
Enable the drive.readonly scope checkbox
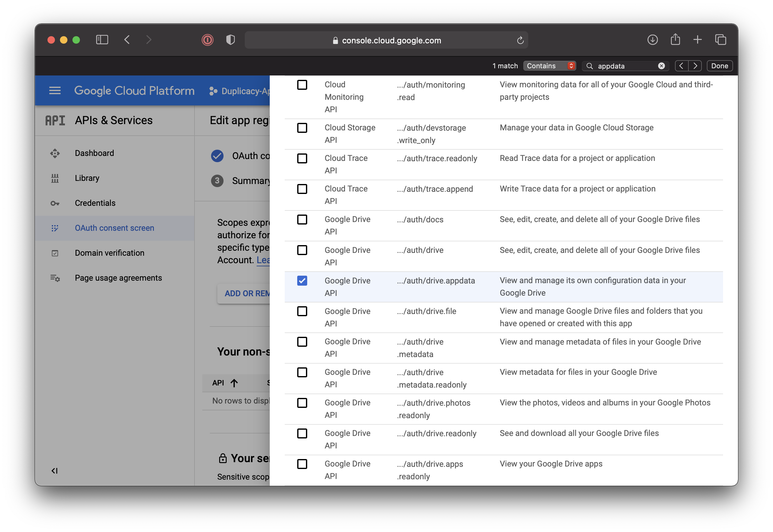pos(302,433)
